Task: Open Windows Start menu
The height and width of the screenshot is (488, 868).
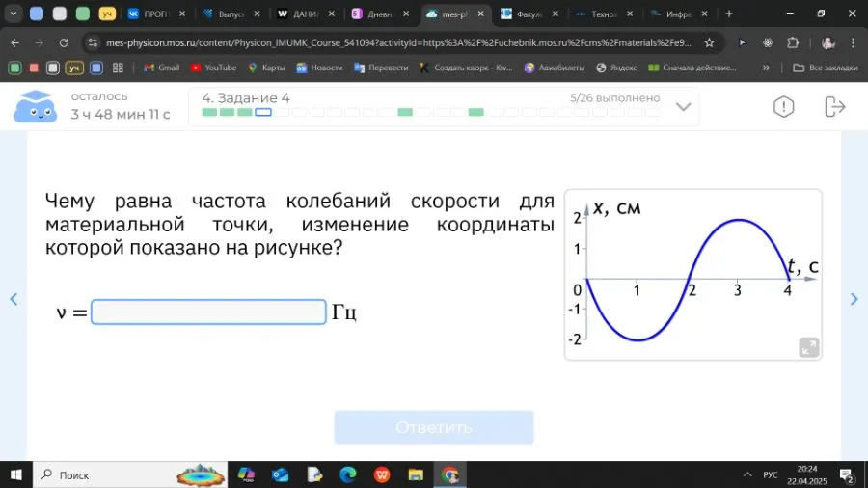Action: (16, 474)
